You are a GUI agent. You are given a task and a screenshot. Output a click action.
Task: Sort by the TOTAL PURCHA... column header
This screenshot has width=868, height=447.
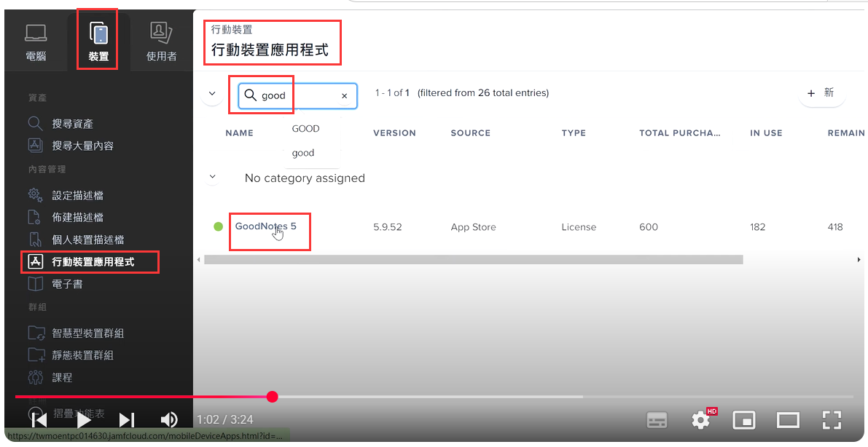[x=680, y=132]
